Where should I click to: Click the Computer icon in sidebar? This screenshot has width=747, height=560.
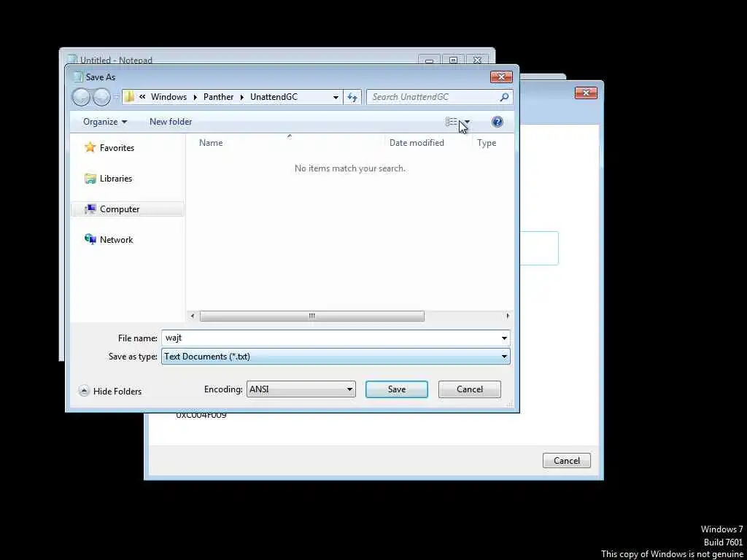90,209
